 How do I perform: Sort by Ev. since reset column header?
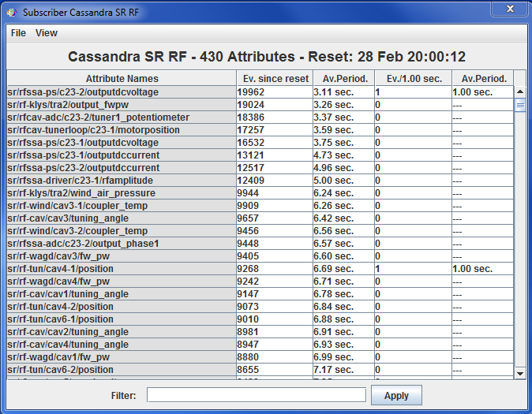click(x=275, y=79)
